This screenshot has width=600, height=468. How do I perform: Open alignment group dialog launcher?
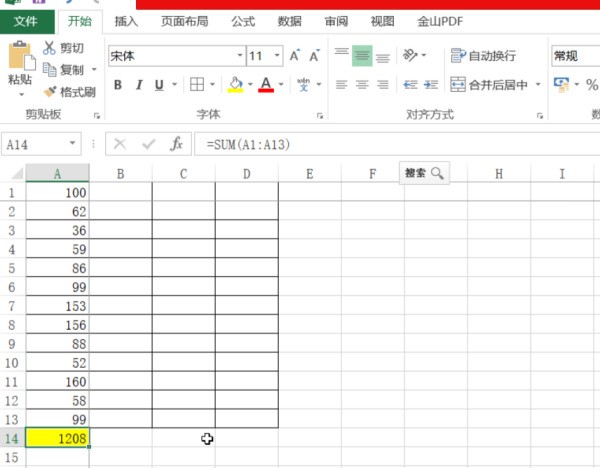click(540, 116)
